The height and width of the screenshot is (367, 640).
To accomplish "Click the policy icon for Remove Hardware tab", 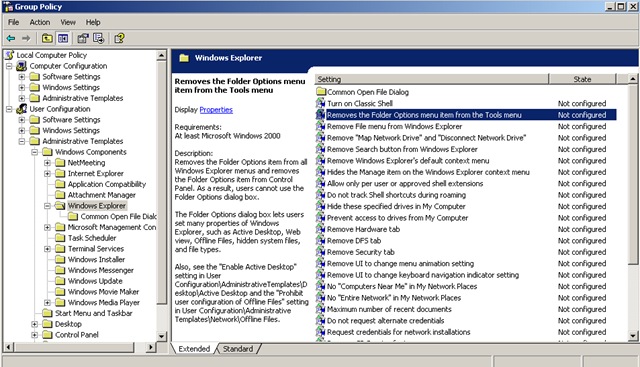I will (320, 229).
